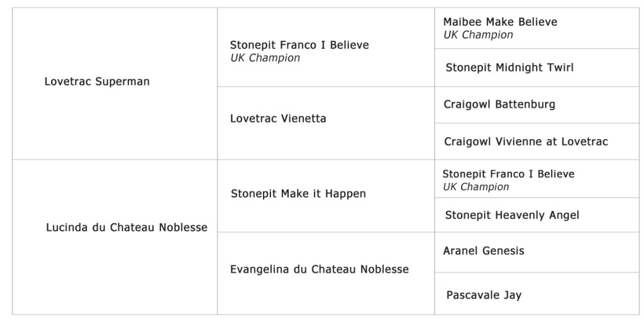644x322 pixels.
Task: Select Lucinda du Chateau Noblesse dam entry
Action: click(126, 228)
